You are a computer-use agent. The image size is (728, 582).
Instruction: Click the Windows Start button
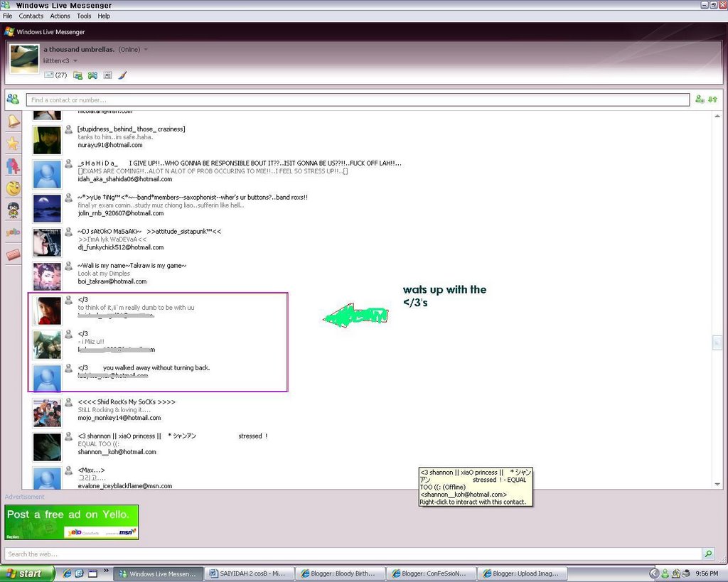tap(27, 573)
